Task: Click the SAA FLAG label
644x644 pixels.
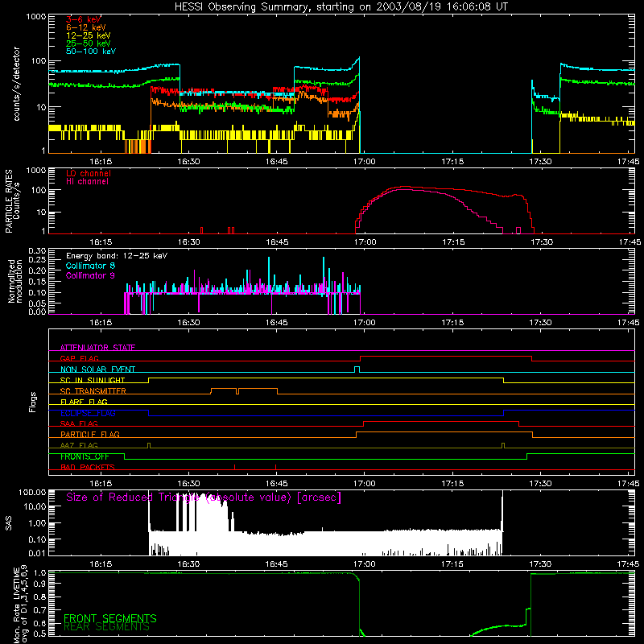Action: (79, 423)
